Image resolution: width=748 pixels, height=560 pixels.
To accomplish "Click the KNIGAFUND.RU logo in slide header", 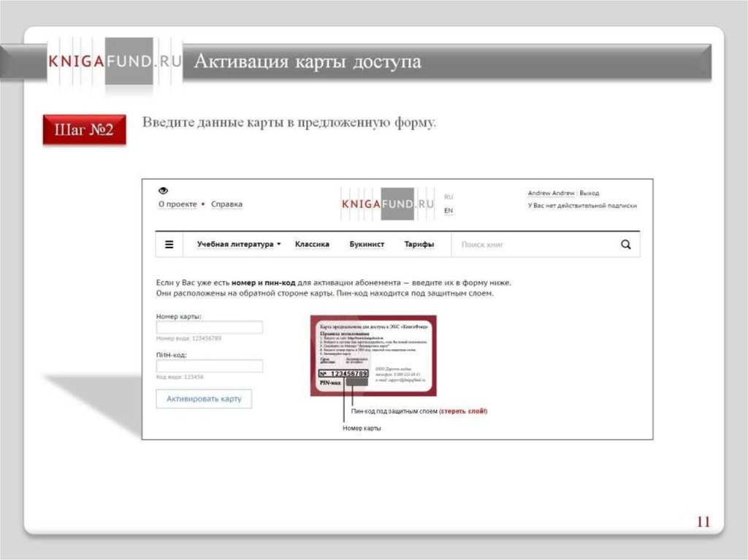I will pos(114,62).
